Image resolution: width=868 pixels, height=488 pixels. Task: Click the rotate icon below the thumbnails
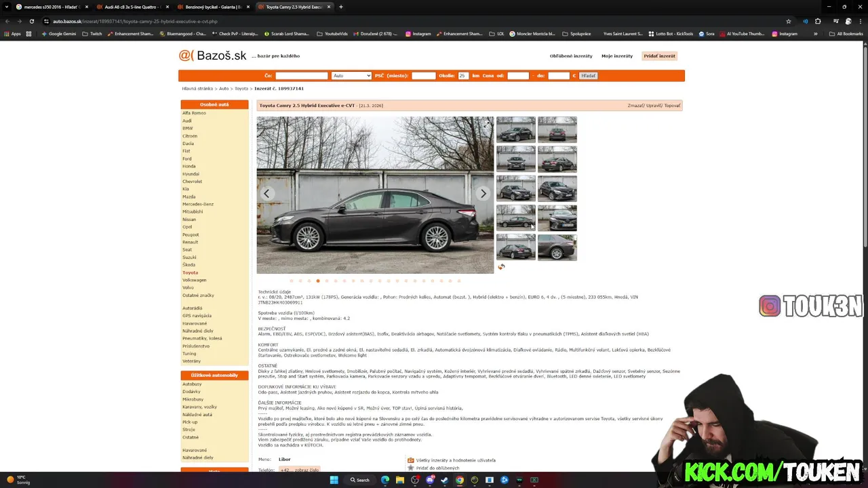[501, 267]
